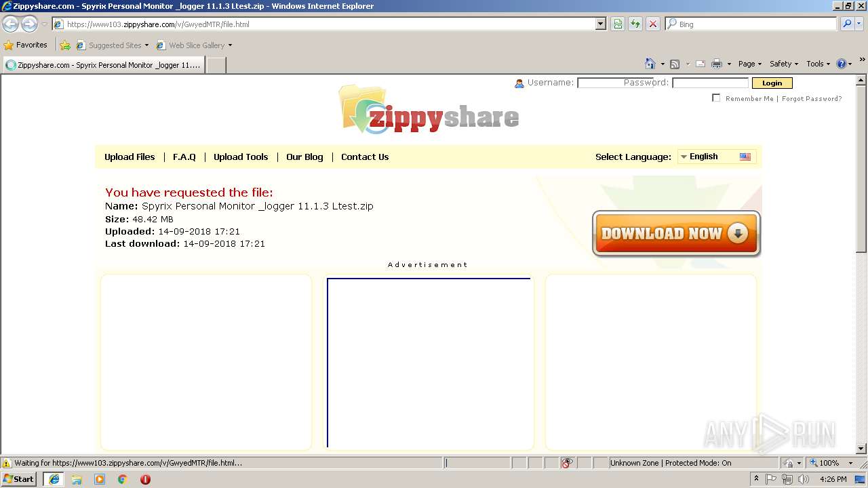Screen dimensions: 868x488
Task: Click Add to Favorites Bar icon
Action: 65,45
